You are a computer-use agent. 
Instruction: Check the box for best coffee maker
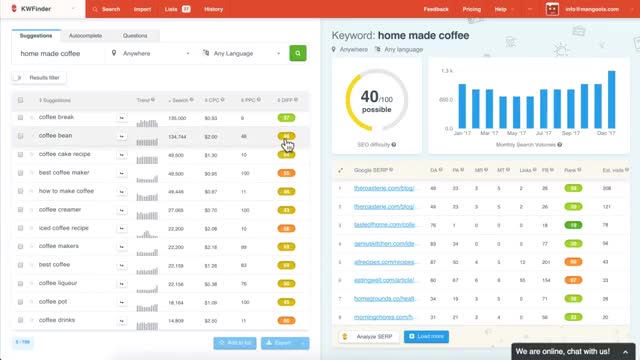(20, 173)
